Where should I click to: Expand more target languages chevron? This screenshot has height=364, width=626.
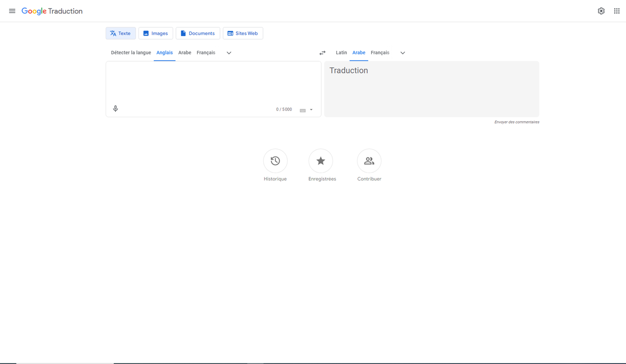pyautogui.click(x=403, y=53)
